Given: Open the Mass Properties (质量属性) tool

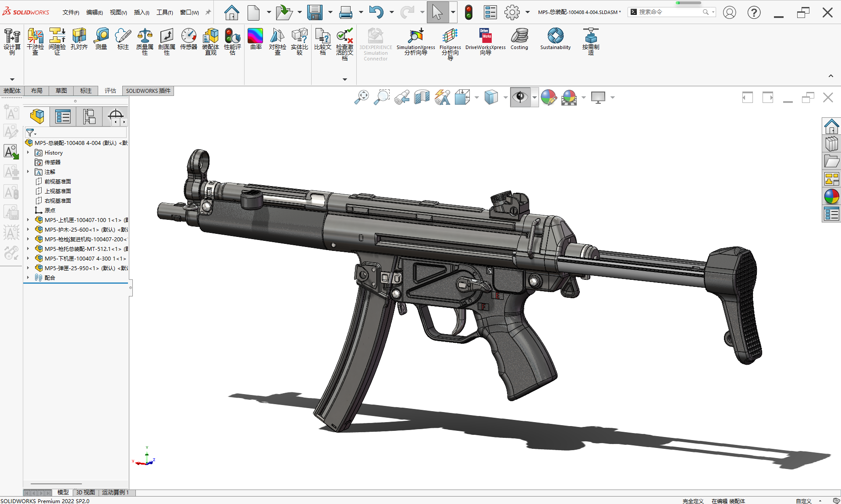Looking at the screenshot, I should [x=145, y=42].
